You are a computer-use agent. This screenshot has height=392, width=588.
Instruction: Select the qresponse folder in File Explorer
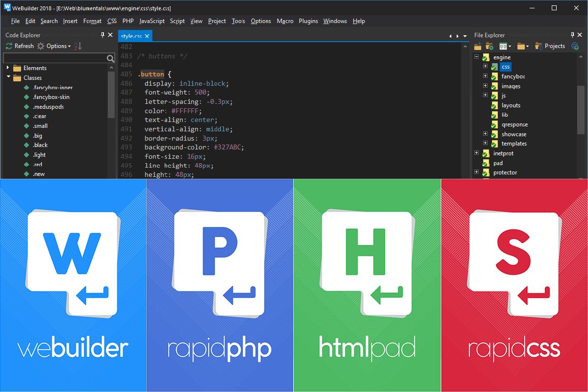coord(514,124)
